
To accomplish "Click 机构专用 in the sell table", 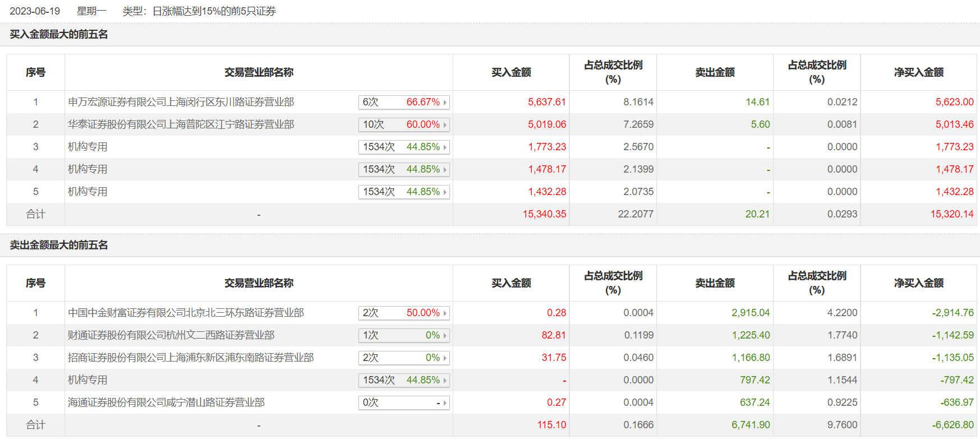I will [88, 380].
